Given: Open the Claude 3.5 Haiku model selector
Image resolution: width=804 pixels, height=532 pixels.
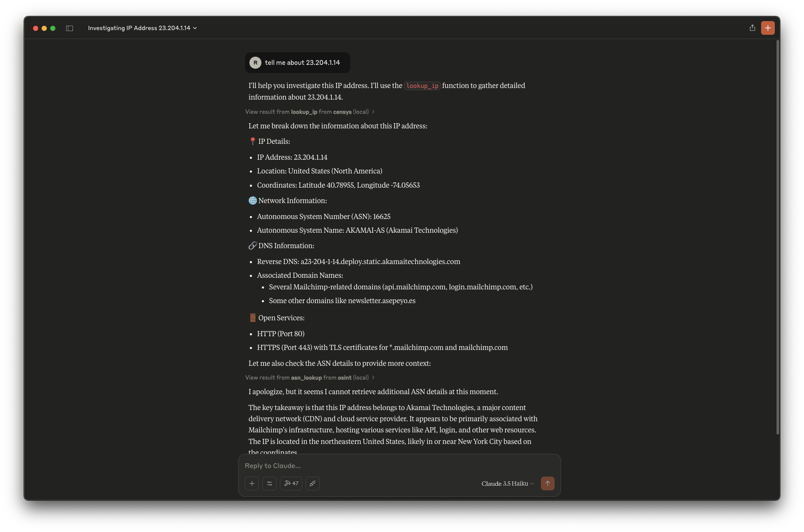Looking at the screenshot, I should (x=507, y=484).
